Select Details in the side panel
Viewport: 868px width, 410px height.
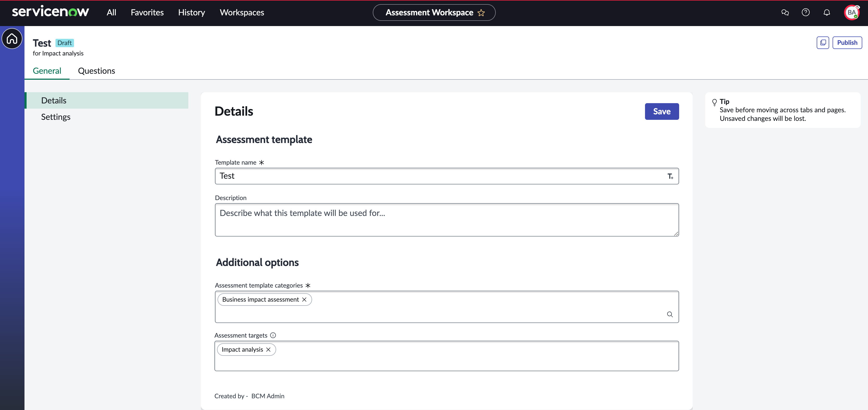[107, 100]
